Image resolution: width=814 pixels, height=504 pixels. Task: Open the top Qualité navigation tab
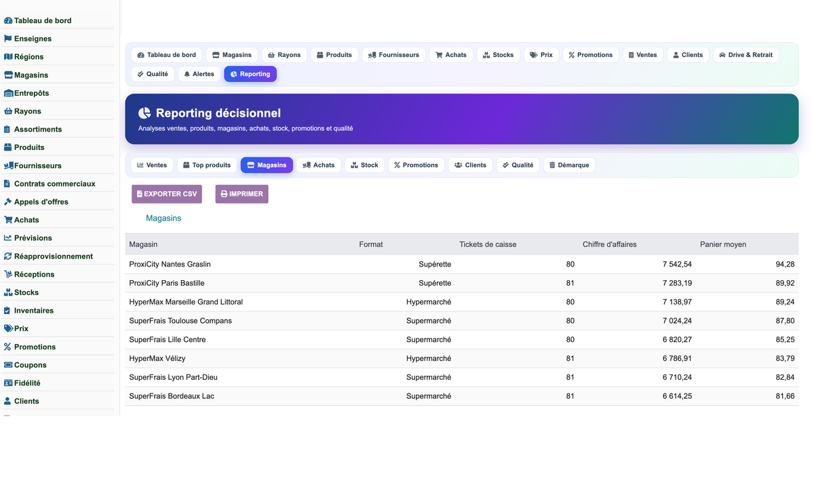click(153, 74)
